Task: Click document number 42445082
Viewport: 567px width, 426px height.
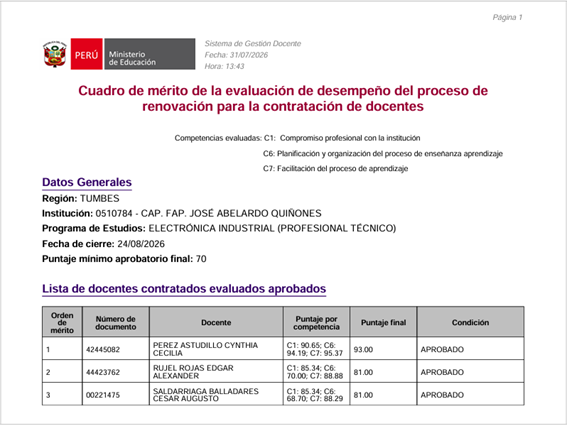Action: pos(103,350)
